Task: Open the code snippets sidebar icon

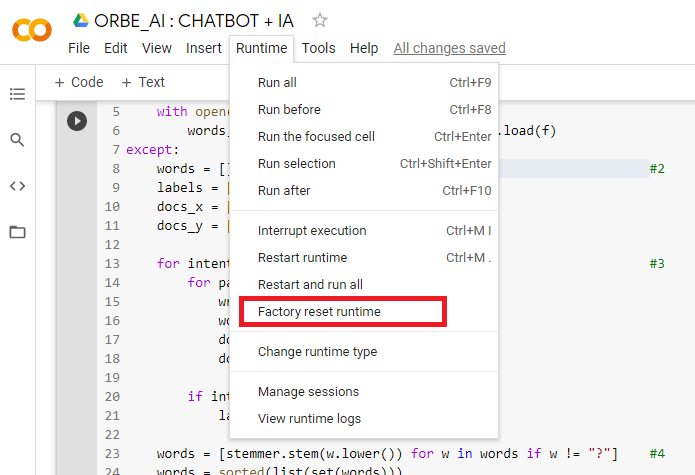Action: pyautogui.click(x=17, y=186)
